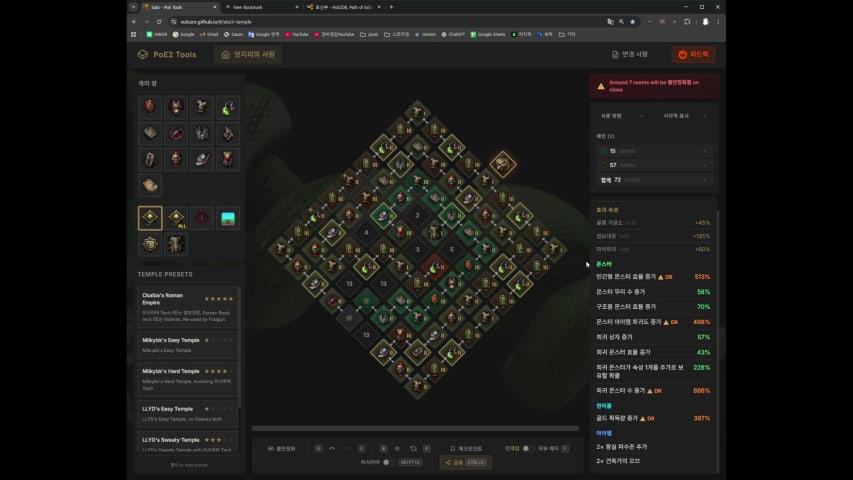Image resolution: width=853 pixels, height=480 pixels.
Task: Switch to the New Bookmark browser tab
Action: [250, 7]
